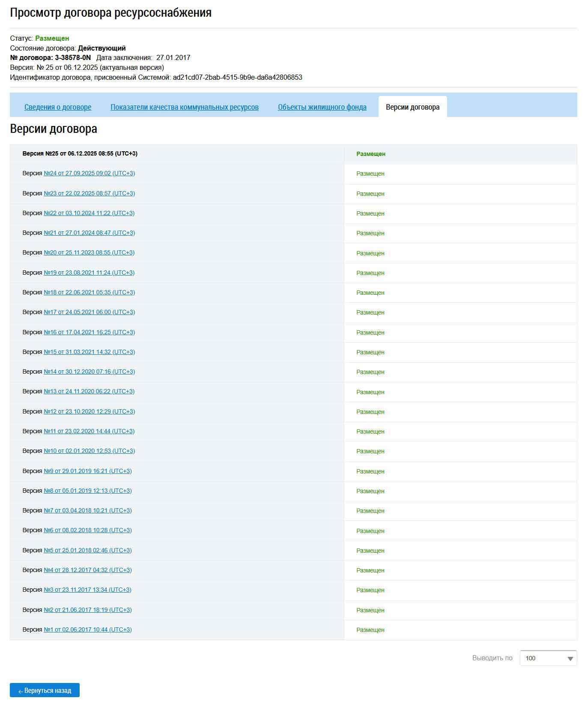Image resolution: width=588 pixels, height=707 pixels.
Task: Select version №17 from 24.05.2021
Action: 89,312
